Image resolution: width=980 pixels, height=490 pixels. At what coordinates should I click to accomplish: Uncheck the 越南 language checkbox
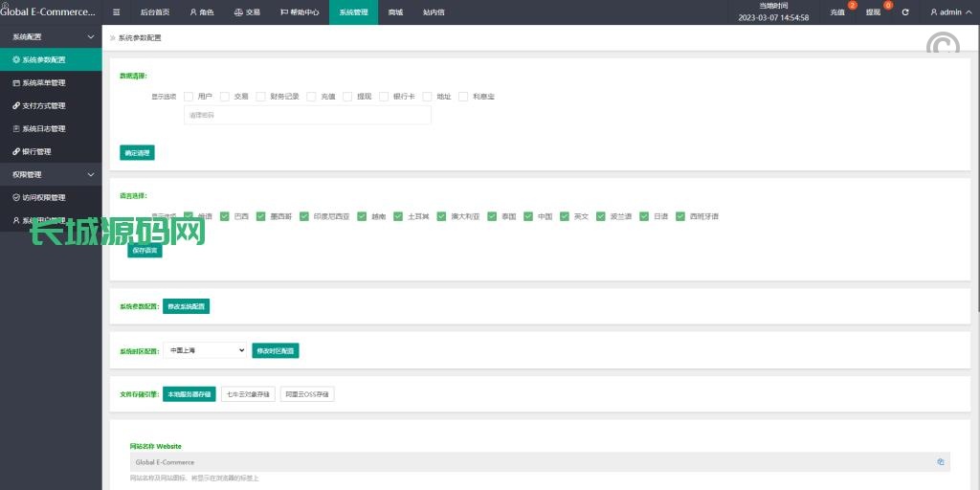[x=362, y=216]
